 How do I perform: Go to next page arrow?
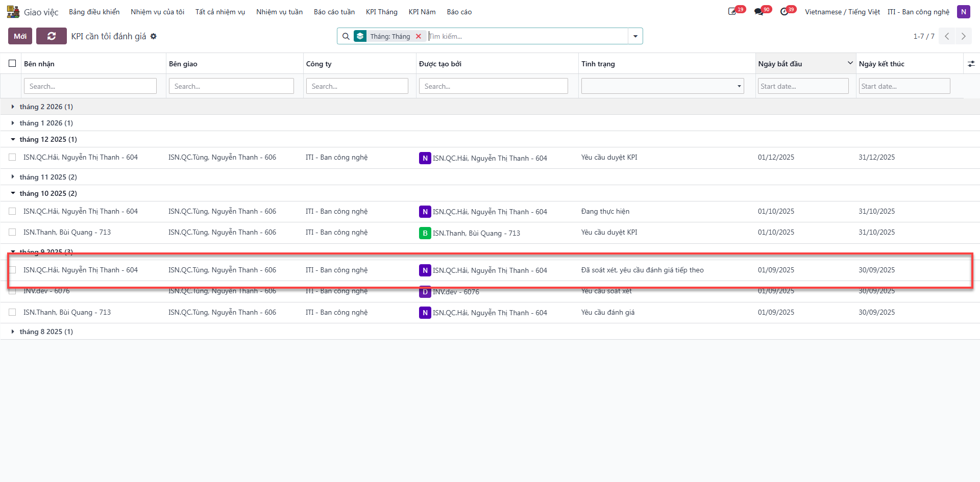(964, 36)
